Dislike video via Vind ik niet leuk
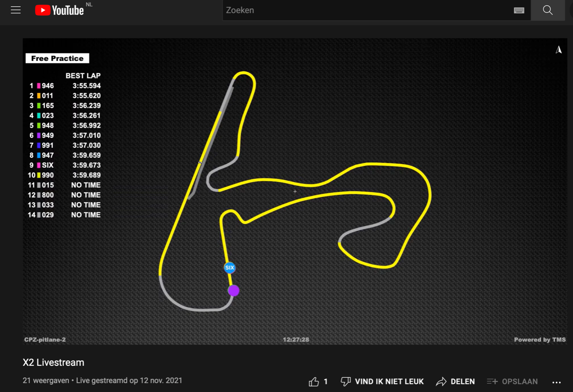573x392 pixels. point(382,382)
